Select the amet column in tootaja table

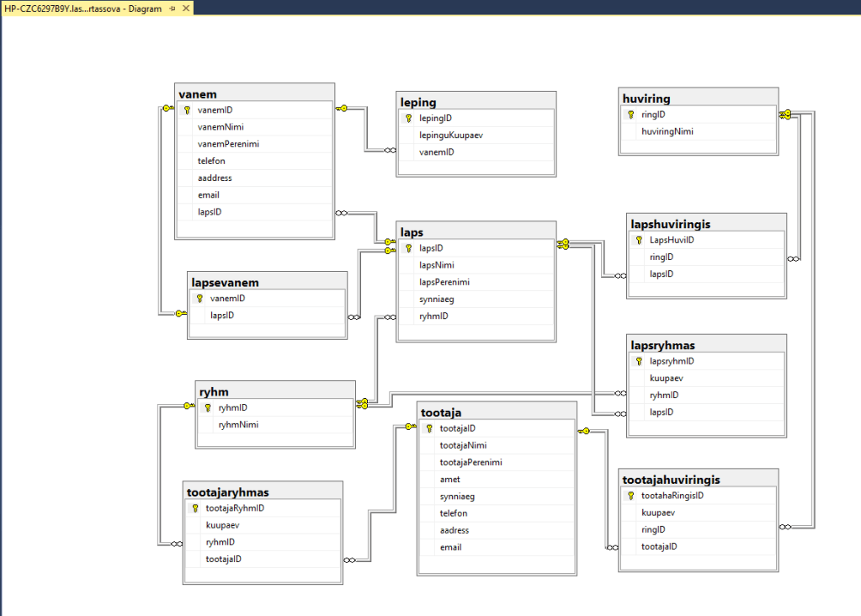click(450, 479)
